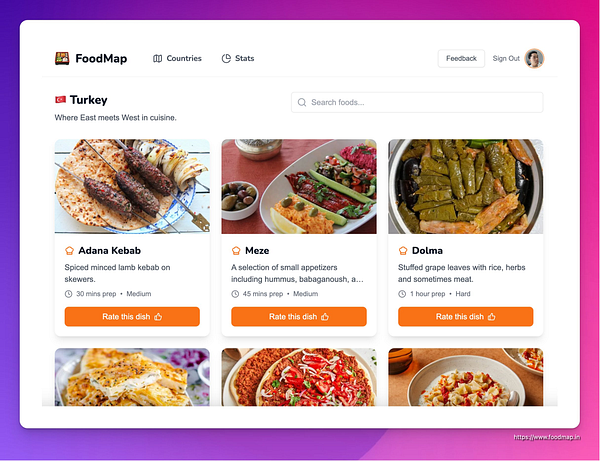The width and height of the screenshot is (600, 461).
Task: Click the chef hat icon beside Dolma
Action: 403,251
